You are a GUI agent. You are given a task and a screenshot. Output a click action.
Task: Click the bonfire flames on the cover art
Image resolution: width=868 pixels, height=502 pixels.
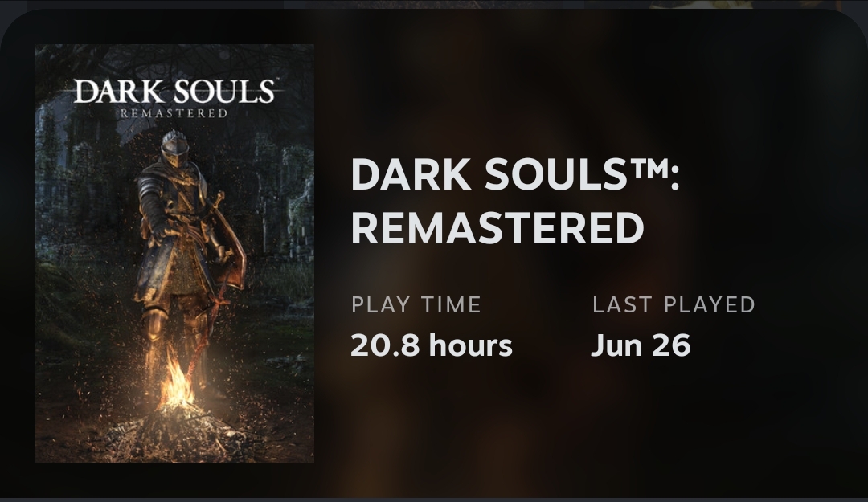[x=177, y=382]
